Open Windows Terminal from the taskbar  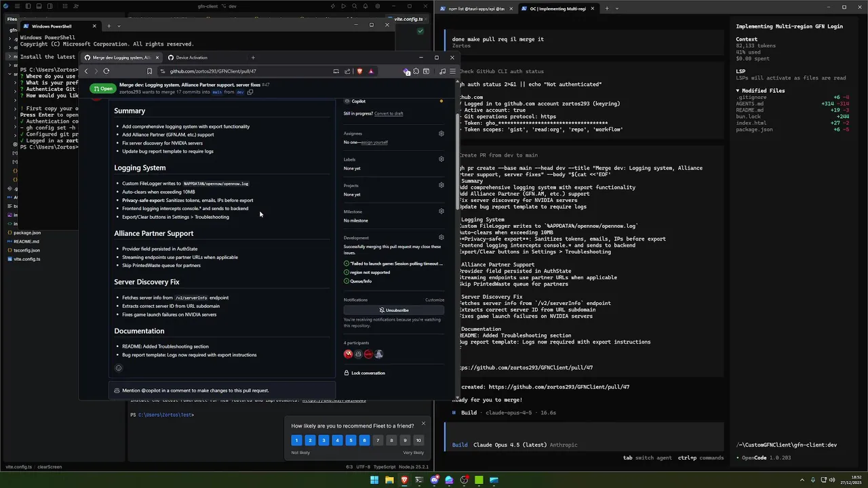click(419, 480)
